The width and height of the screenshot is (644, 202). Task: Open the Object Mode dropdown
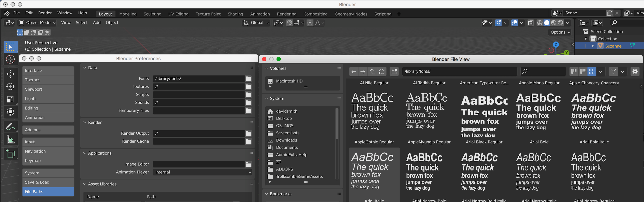(37, 23)
